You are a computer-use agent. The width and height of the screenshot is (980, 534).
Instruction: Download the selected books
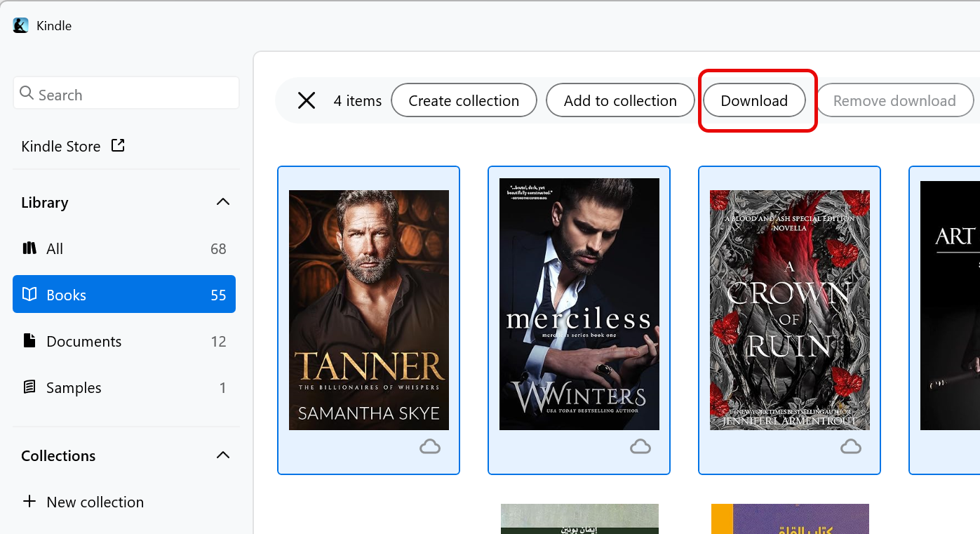point(754,100)
